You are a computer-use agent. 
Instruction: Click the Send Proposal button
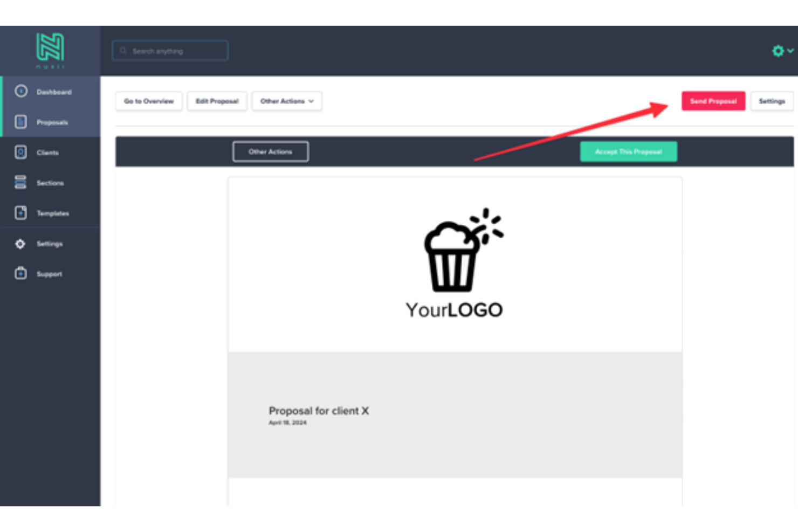[x=713, y=101]
